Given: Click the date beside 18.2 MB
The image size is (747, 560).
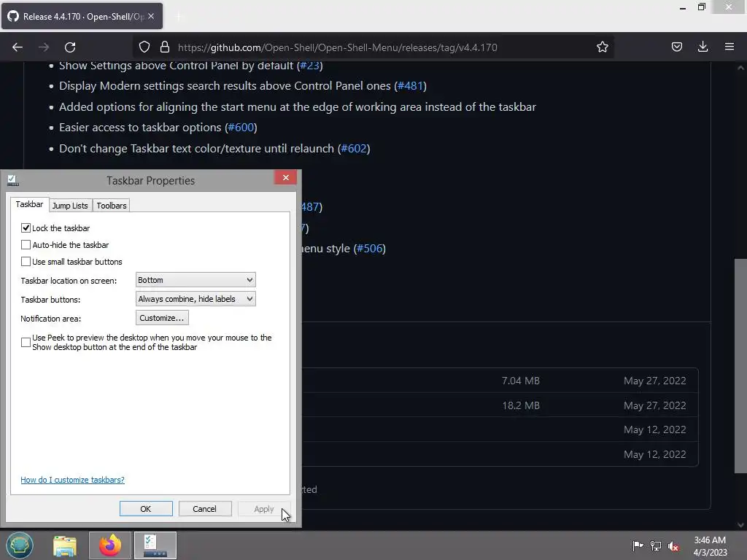Looking at the screenshot, I should 654,405.
